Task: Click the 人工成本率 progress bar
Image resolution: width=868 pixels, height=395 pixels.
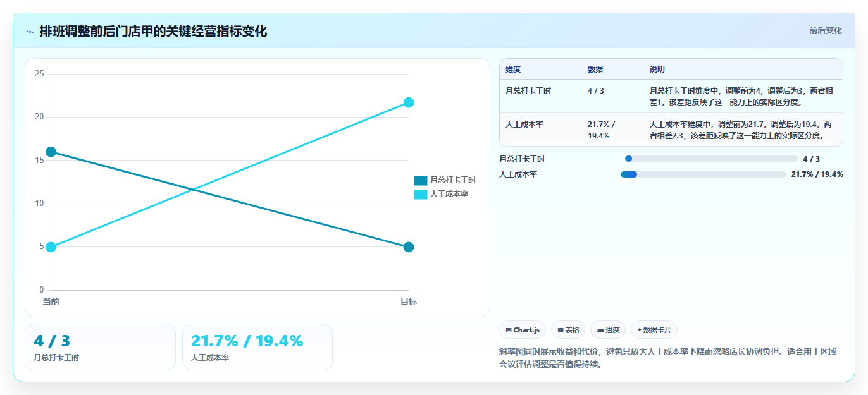Action: click(x=704, y=174)
